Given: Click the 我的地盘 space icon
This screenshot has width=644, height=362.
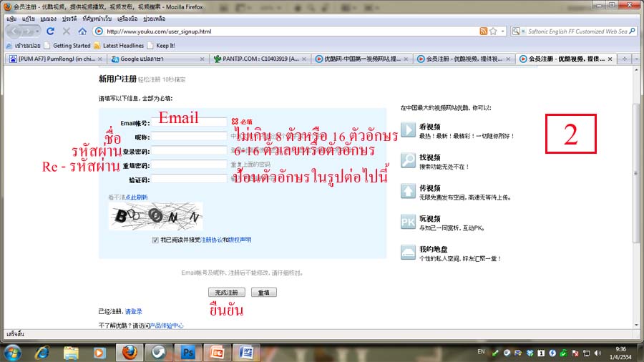Looking at the screenshot, I should [409, 252].
